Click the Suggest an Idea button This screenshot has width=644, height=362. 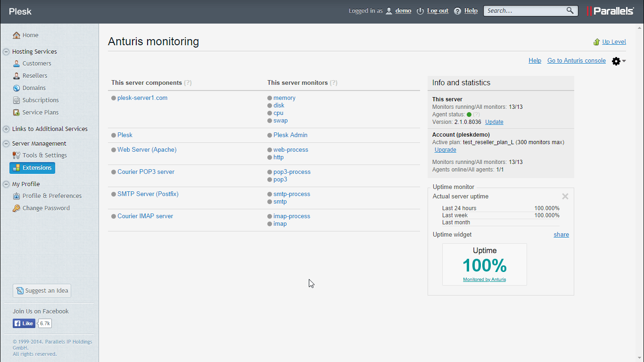[x=42, y=291]
